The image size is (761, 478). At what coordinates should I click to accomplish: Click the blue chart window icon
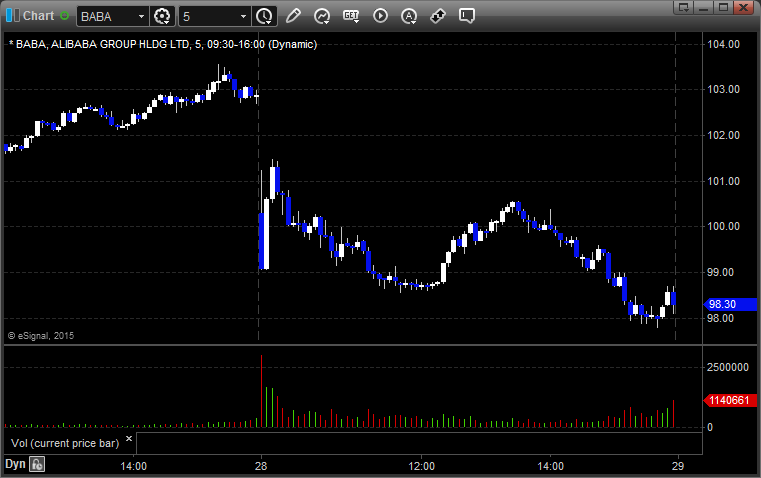(x=13, y=16)
